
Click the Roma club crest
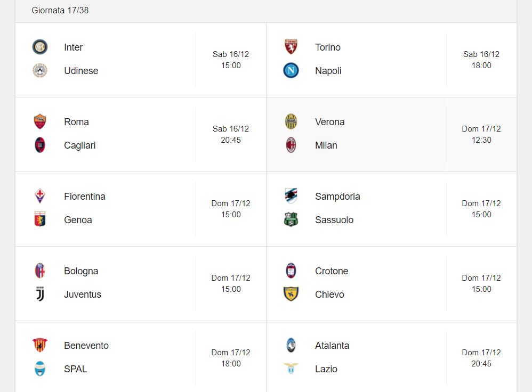[39, 121]
